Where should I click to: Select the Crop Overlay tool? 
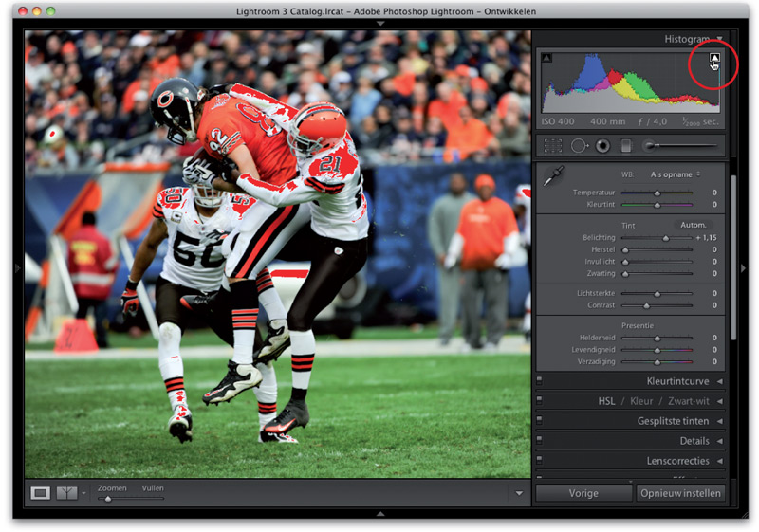(553, 146)
